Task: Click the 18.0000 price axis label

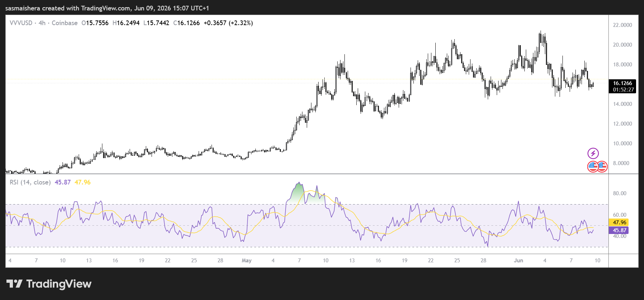Action: pyautogui.click(x=622, y=65)
